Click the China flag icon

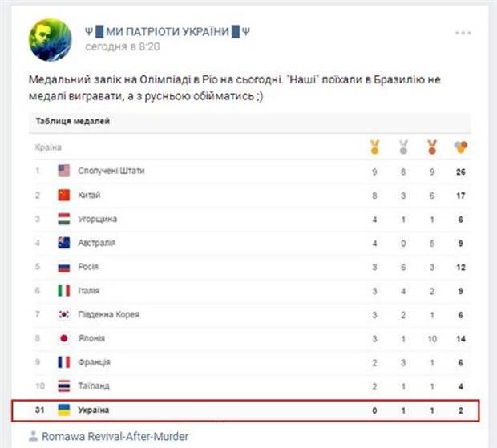[63, 196]
